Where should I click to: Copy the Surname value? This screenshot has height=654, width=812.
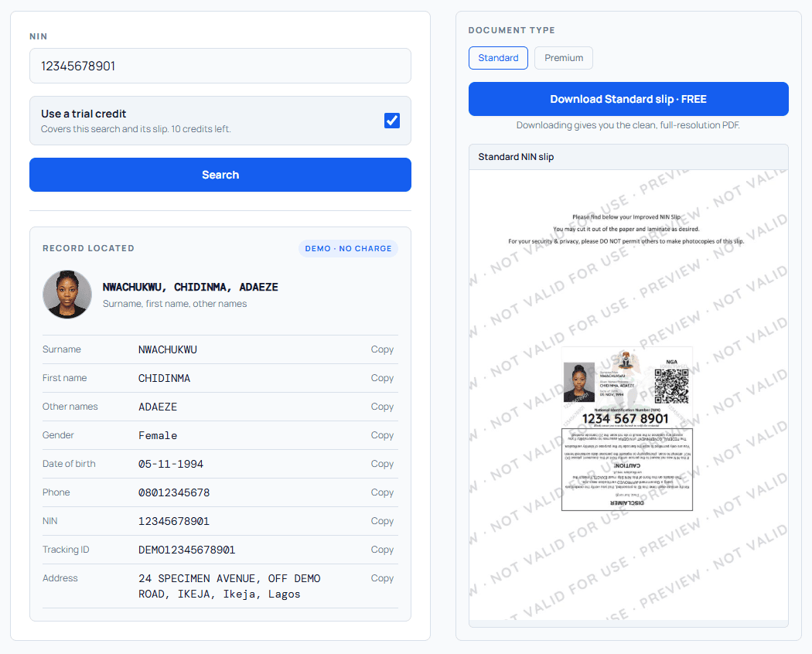[x=382, y=349]
